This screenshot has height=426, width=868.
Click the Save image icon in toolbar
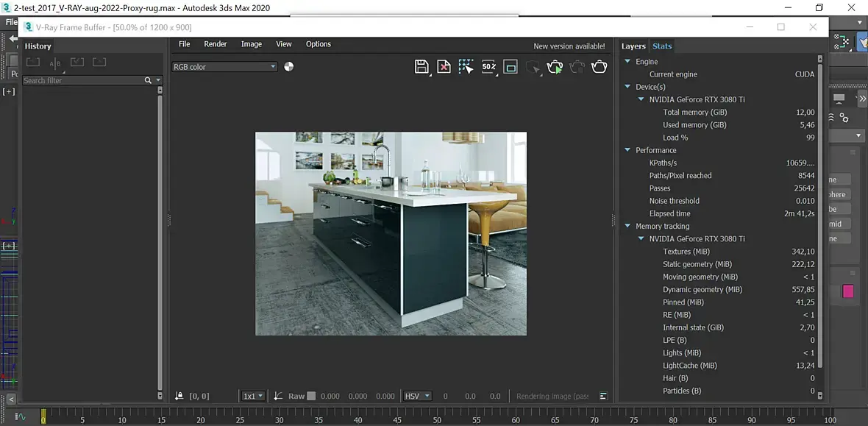point(421,67)
